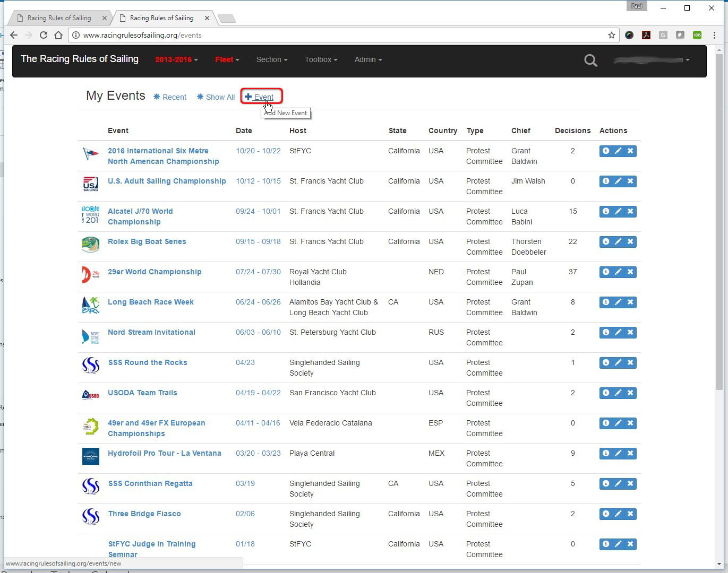The image size is (728, 573).
Task: Click info icon for Rolex Big Boat Series
Action: pos(605,241)
